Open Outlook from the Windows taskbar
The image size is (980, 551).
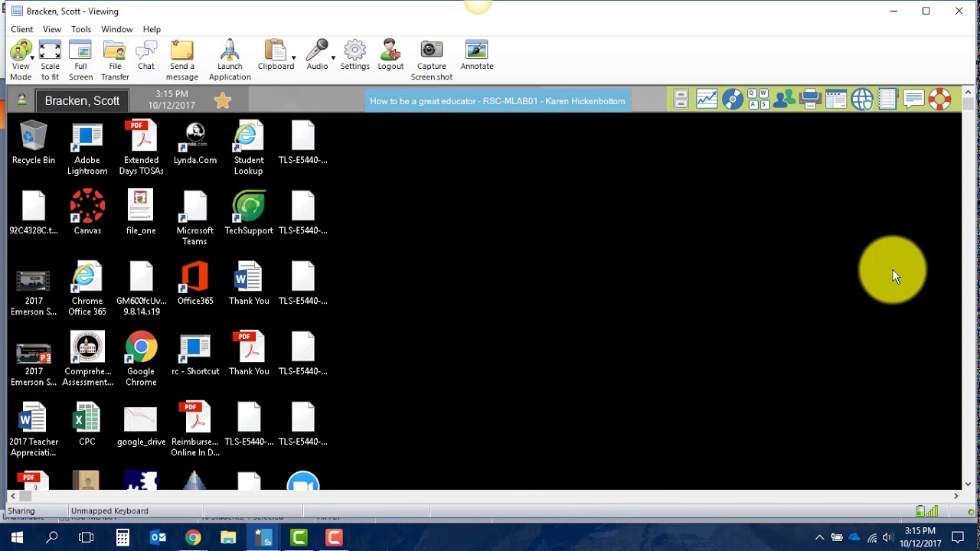point(158,537)
